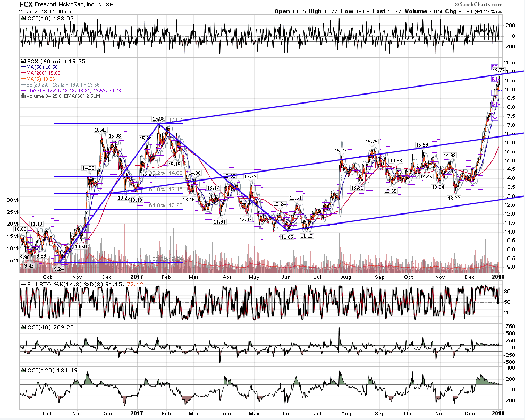
Task: Click the MA(5) legend entry
Action: [x=38, y=79]
